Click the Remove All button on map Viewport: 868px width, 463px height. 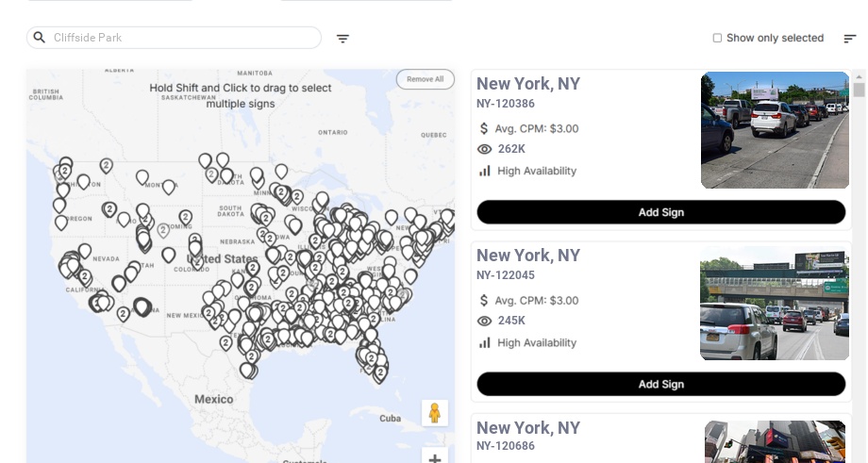425,79
